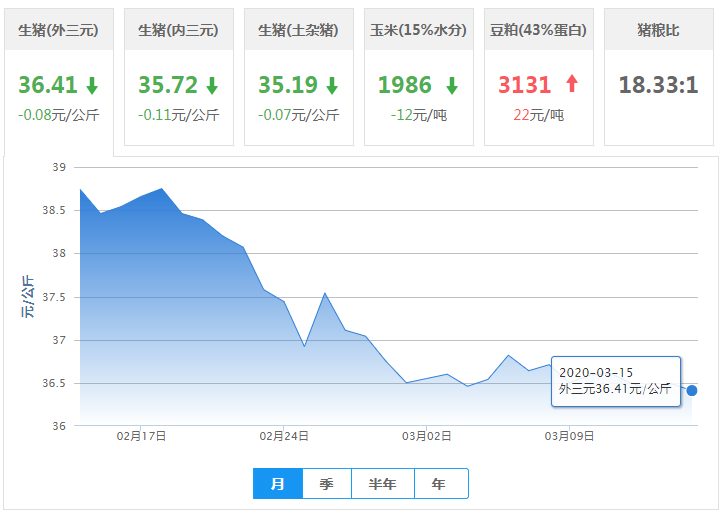Click the red up arrow beside 3131
Image resolution: width=724 pixels, height=514 pixels.
(572, 85)
